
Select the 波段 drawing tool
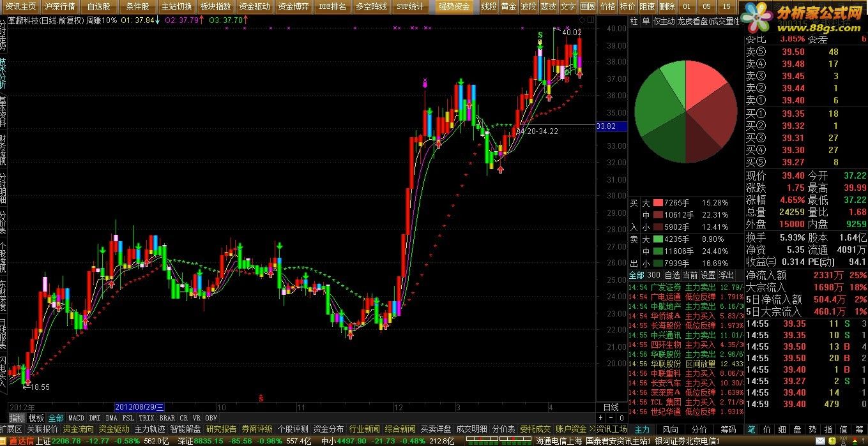(x=528, y=6)
